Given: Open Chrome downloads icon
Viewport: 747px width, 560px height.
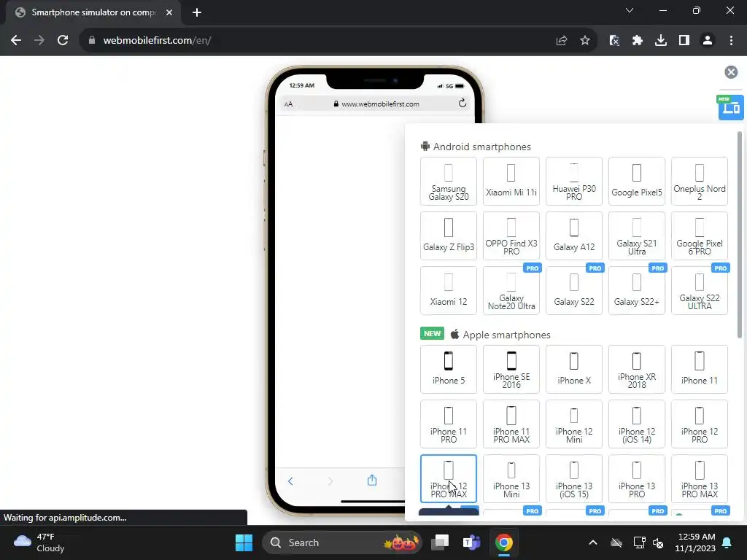Looking at the screenshot, I should pos(661,41).
